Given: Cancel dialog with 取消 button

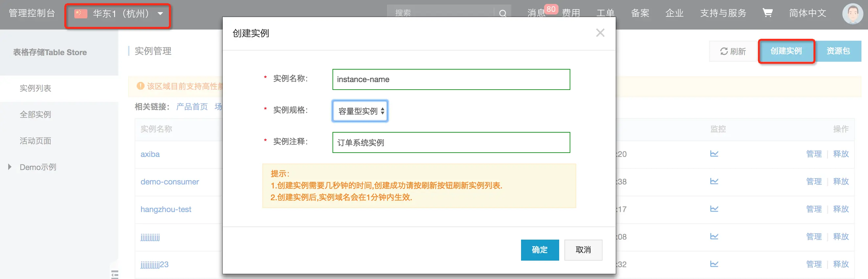Looking at the screenshot, I should click(x=583, y=250).
